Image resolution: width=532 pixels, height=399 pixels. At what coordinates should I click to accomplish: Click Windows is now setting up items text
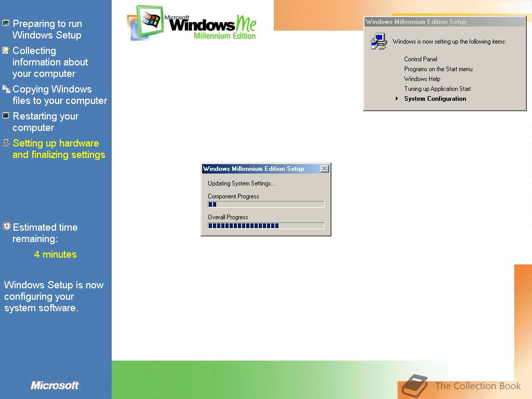[449, 42]
